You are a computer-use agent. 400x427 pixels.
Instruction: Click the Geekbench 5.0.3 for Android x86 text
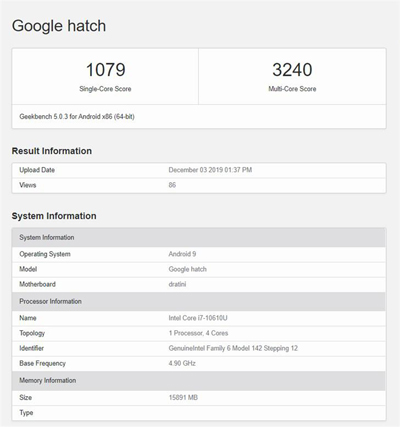(x=77, y=117)
